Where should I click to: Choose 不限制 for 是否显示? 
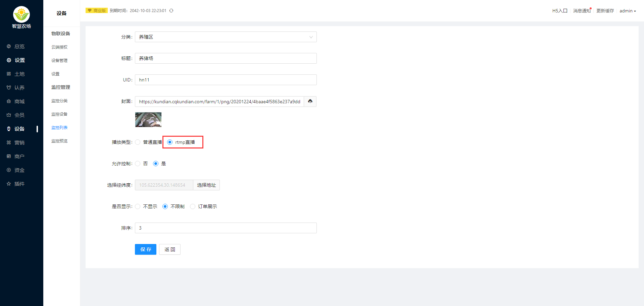point(165,206)
